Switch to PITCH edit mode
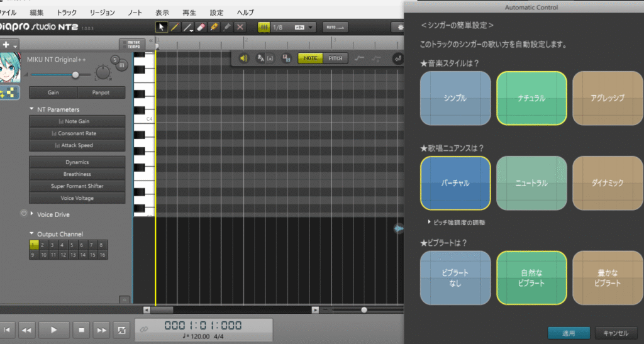 335,58
